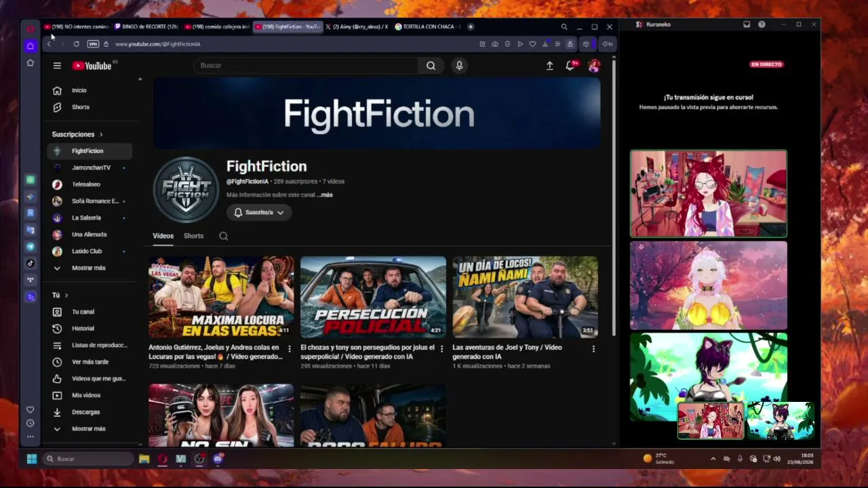This screenshot has height=488, width=868.
Task: Open the Kuroneko window help icon
Action: coord(762,24)
